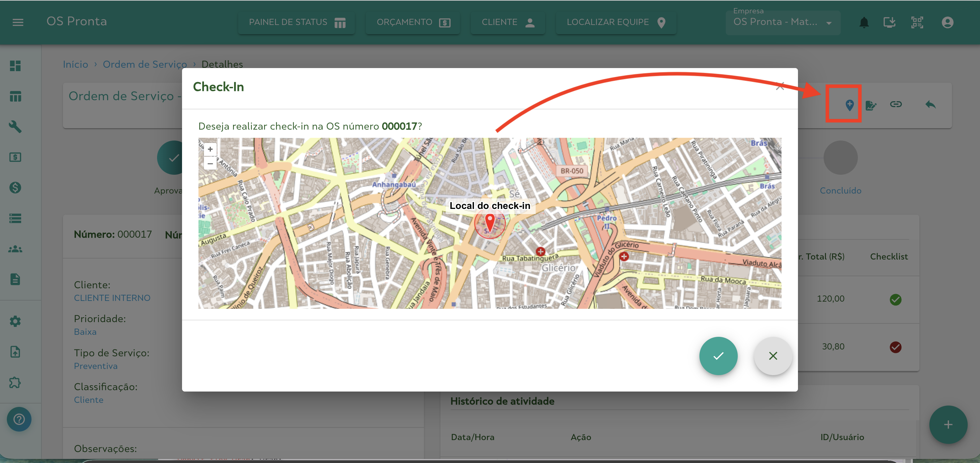The width and height of the screenshot is (980, 463).
Task: Confirm check-in with green checkmark button
Action: pyautogui.click(x=718, y=356)
